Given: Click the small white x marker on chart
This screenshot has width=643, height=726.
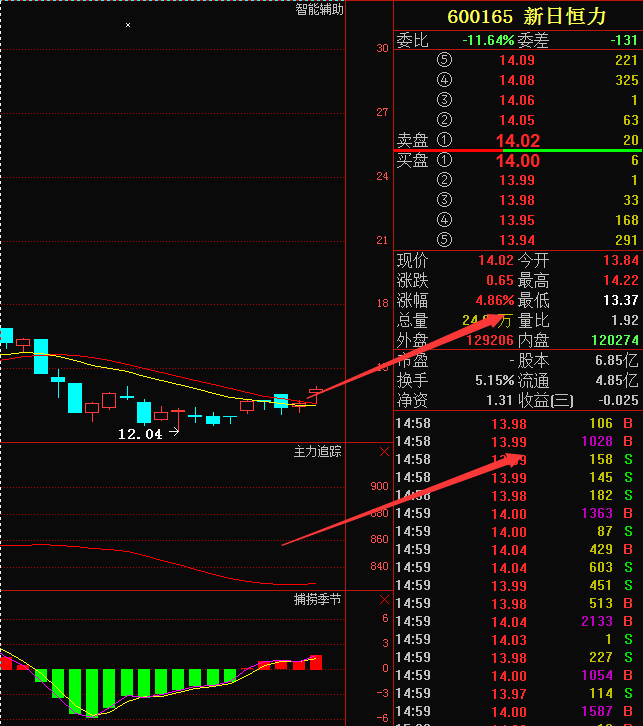Looking at the screenshot, I should [x=128, y=24].
